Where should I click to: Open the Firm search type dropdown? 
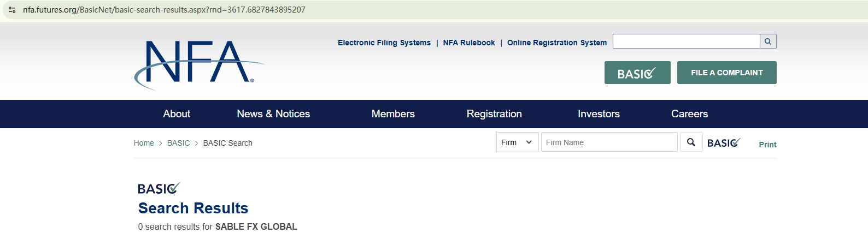(517, 142)
